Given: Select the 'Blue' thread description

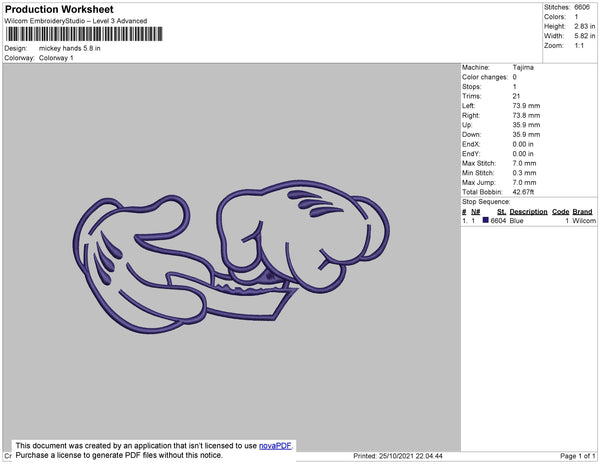Looking at the screenshot, I should tap(516, 221).
